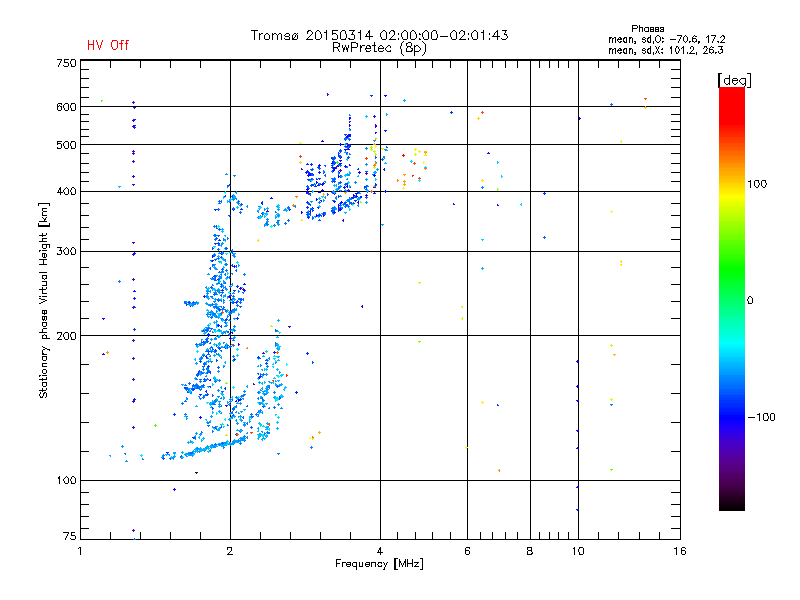Click the y-axis '100' label
This screenshot has width=800, height=600.
66,480
